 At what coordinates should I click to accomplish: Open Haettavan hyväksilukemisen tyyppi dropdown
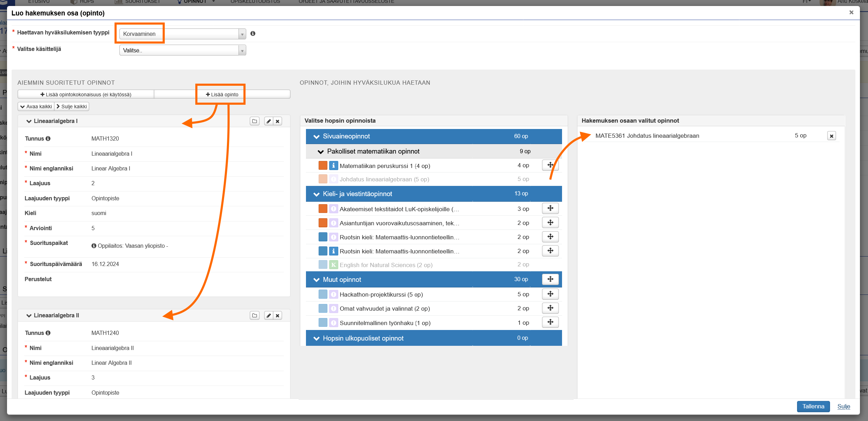[x=182, y=34]
